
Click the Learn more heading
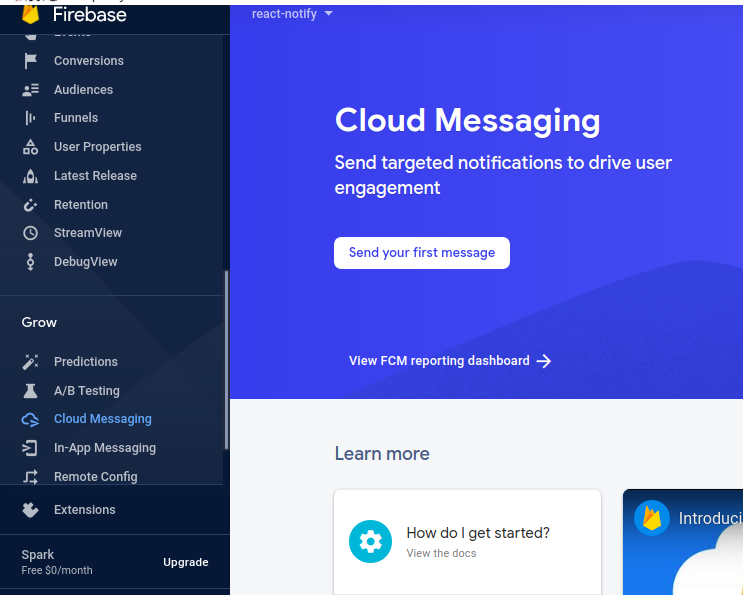coord(382,454)
